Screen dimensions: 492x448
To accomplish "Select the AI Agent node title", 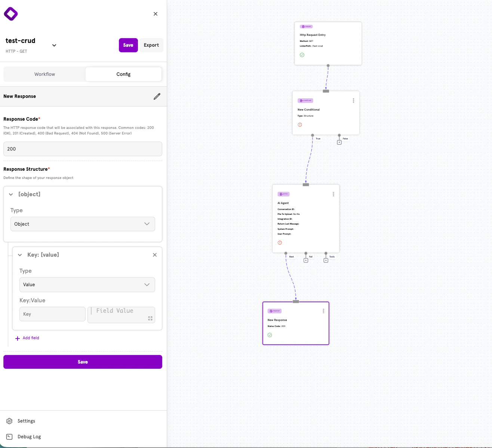I will pyautogui.click(x=283, y=203).
